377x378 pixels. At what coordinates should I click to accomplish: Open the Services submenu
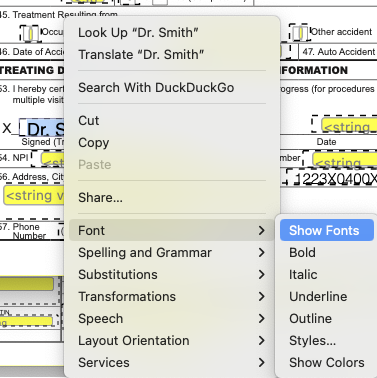(172, 362)
